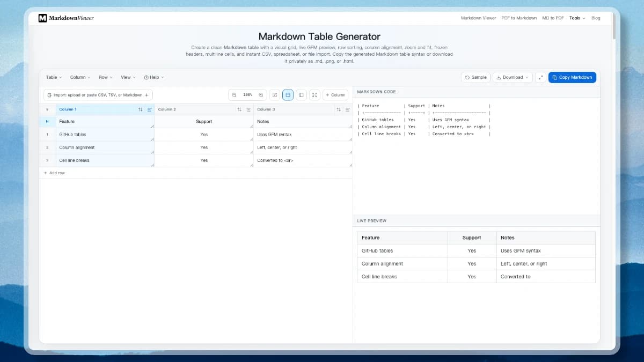Sort rows by Column 1
This screenshot has height=362, width=644.
[140, 109]
